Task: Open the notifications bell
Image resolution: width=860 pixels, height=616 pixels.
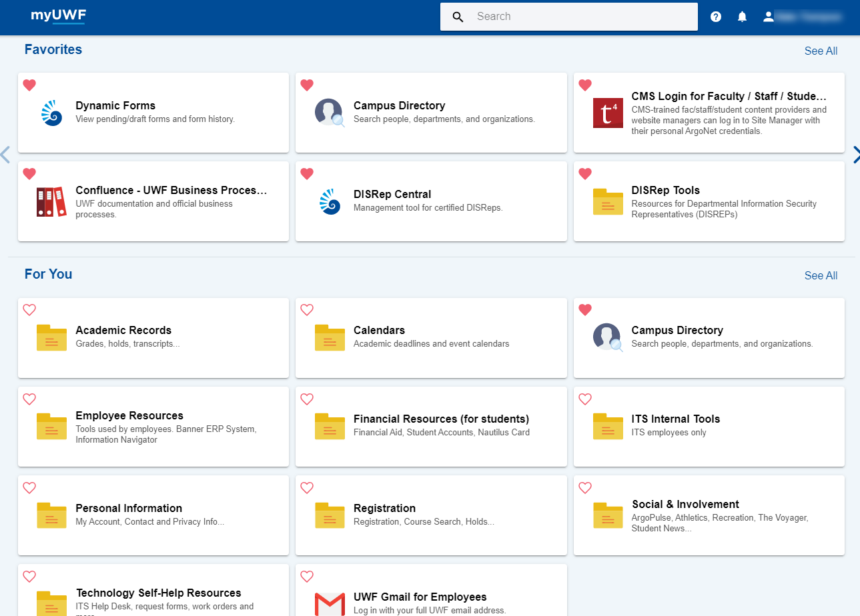Action: click(x=742, y=17)
